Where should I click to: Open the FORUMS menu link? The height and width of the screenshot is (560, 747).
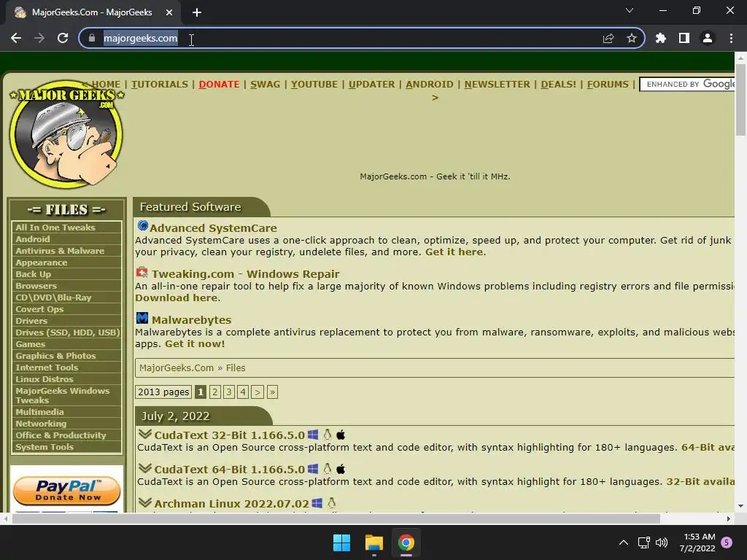point(608,85)
